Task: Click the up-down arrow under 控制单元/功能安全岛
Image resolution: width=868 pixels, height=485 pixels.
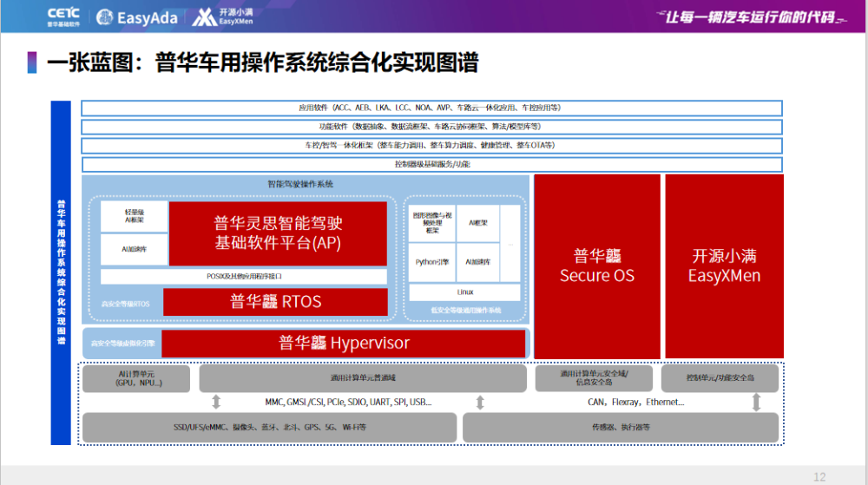Action: pos(756,402)
